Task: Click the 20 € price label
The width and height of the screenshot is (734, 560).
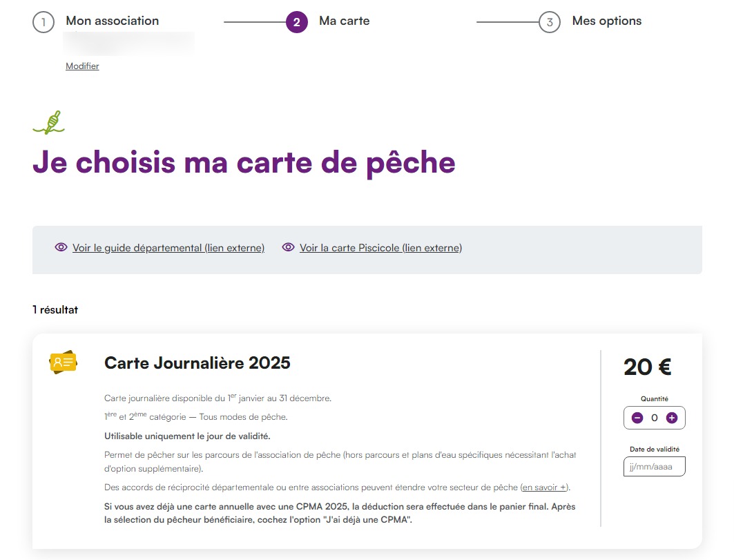Action: pyautogui.click(x=647, y=367)
